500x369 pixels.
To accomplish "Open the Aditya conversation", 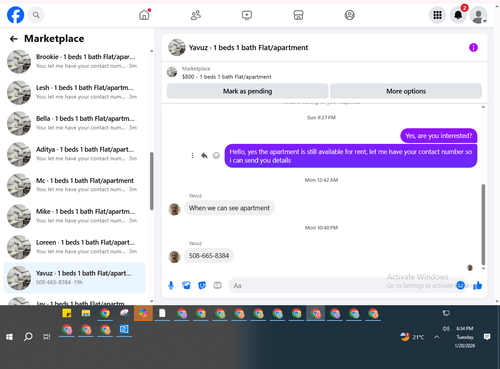I will coord(74,154).
